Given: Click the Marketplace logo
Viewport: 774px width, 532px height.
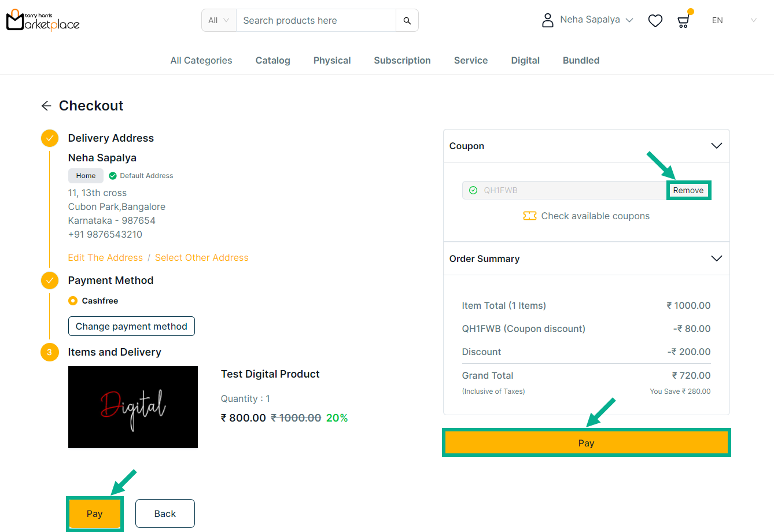Looking at the screenshot, I should coord(43,20).
